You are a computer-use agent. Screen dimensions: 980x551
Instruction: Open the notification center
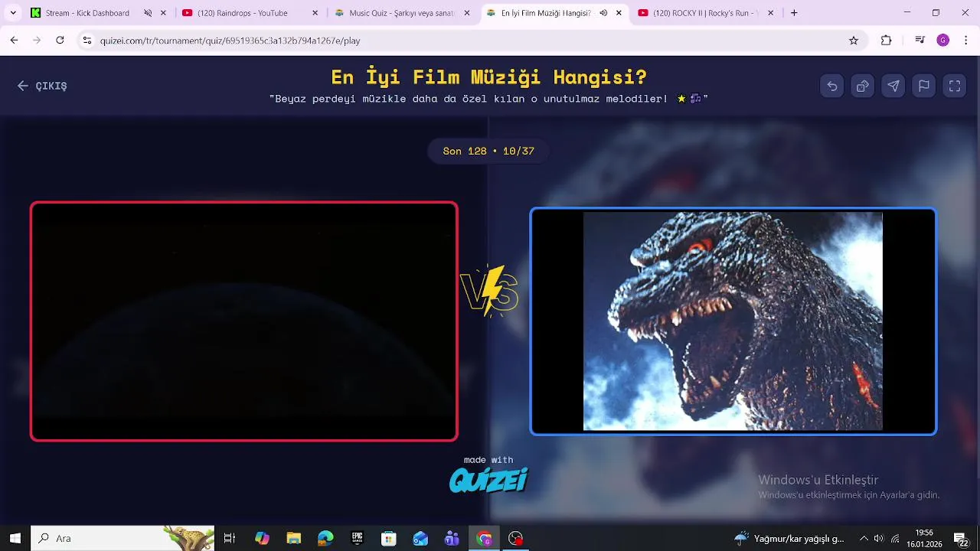point(961,538)
